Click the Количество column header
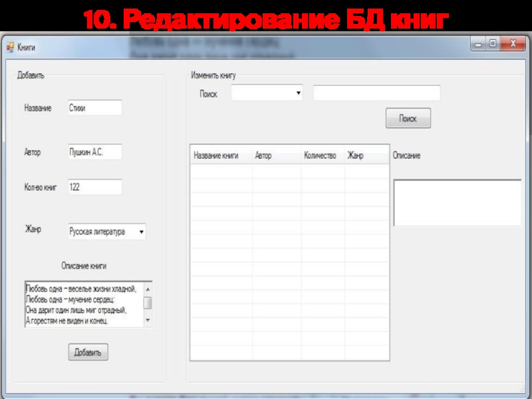Image resolution: width=532 pixels, height=399 pixels. [322, 156]
